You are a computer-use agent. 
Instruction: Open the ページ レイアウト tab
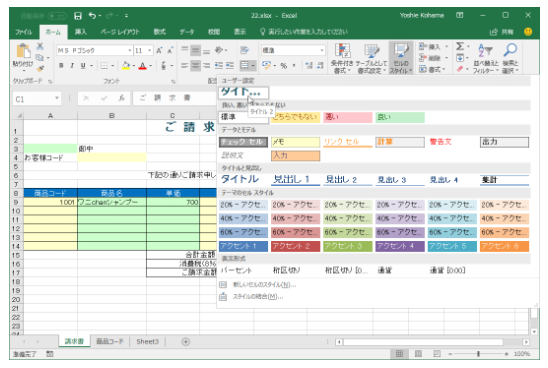[120, 32]
